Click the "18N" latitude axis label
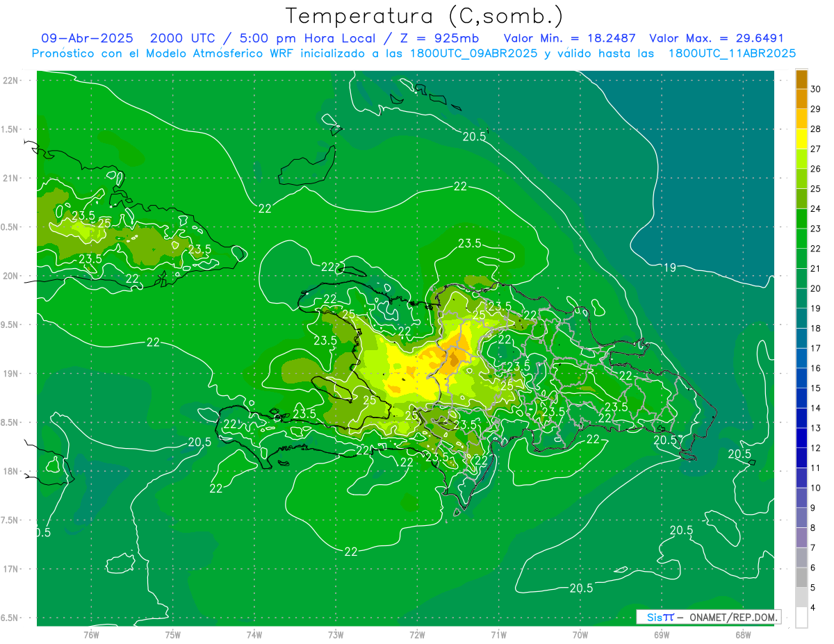This screenshot has height=644, width=834. click(12, 471)
